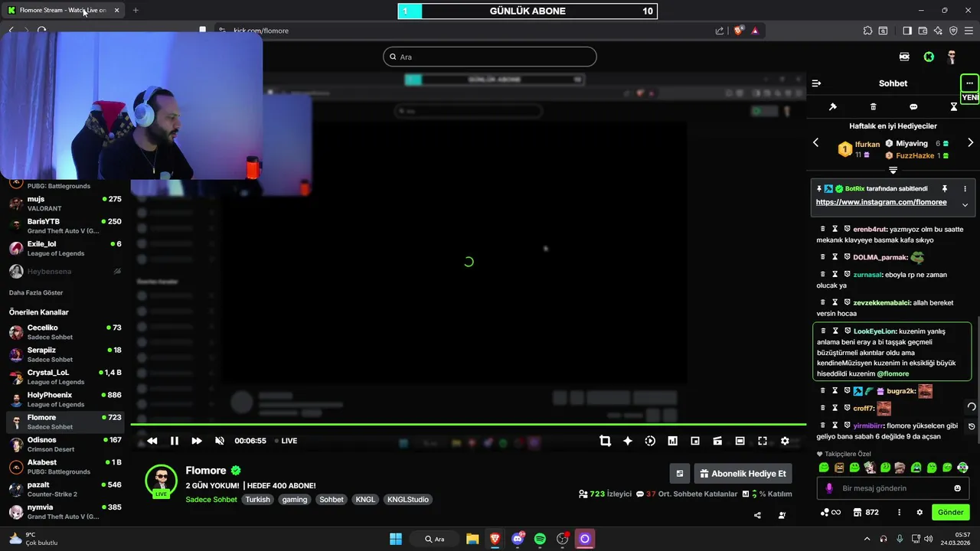
Task: Click the cast/pop-out player icon
Action: 717,441
